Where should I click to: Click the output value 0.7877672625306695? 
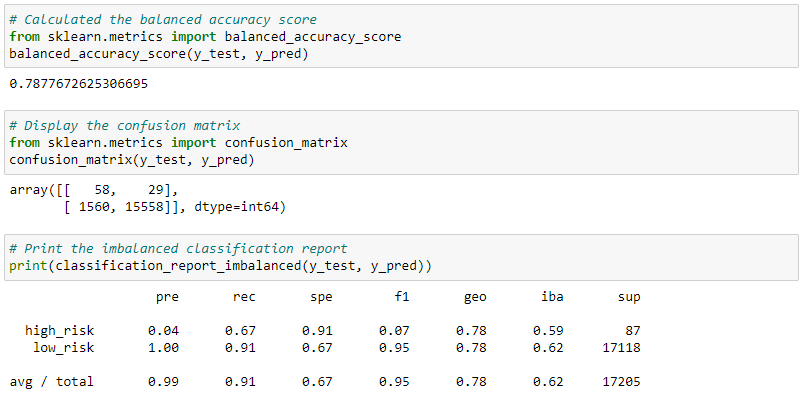[79, 84]
